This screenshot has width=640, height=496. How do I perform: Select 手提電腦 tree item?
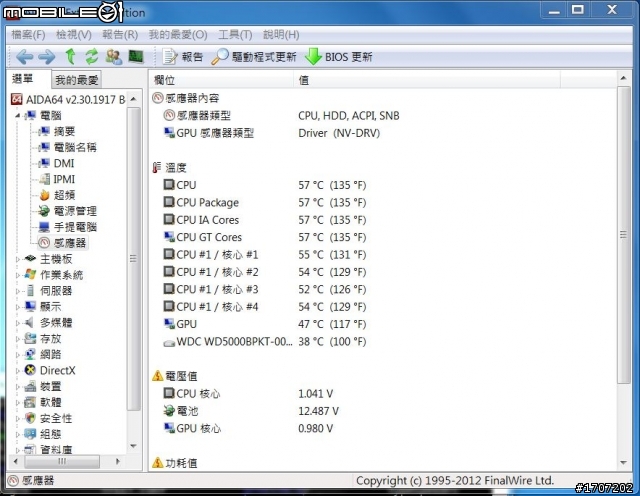point(75,227)
